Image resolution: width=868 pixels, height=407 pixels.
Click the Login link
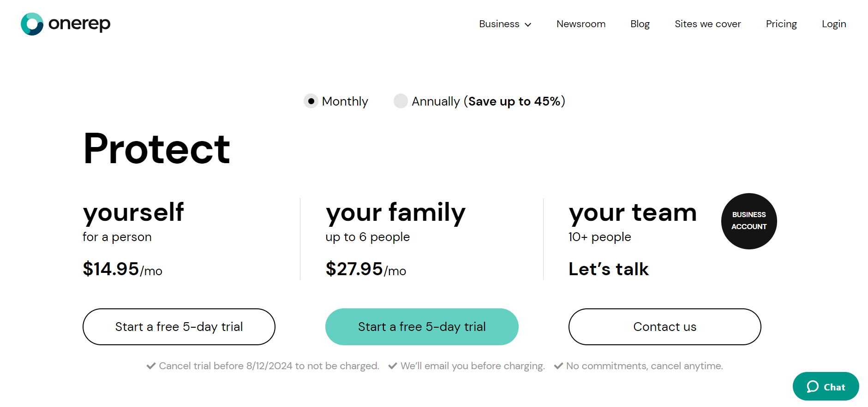[x=833, y=24]
